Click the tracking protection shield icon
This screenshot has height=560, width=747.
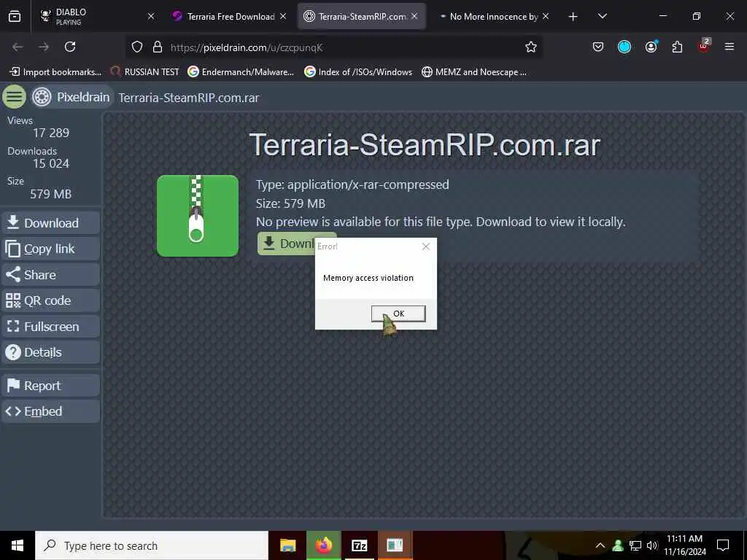(x=137, y=47)
